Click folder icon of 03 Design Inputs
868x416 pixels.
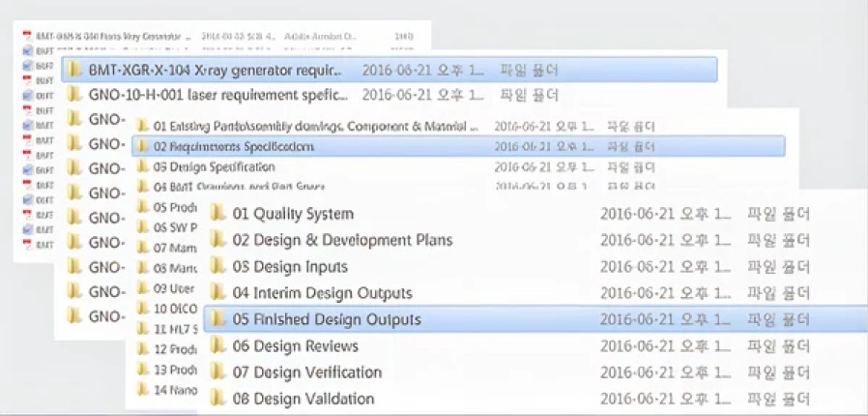click(x=218, y=266)
